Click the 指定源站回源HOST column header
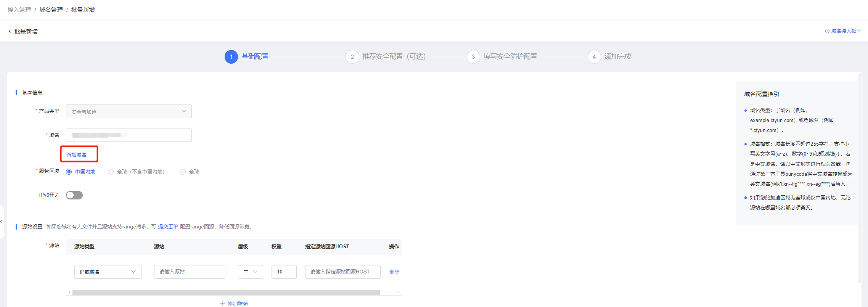 327,247
